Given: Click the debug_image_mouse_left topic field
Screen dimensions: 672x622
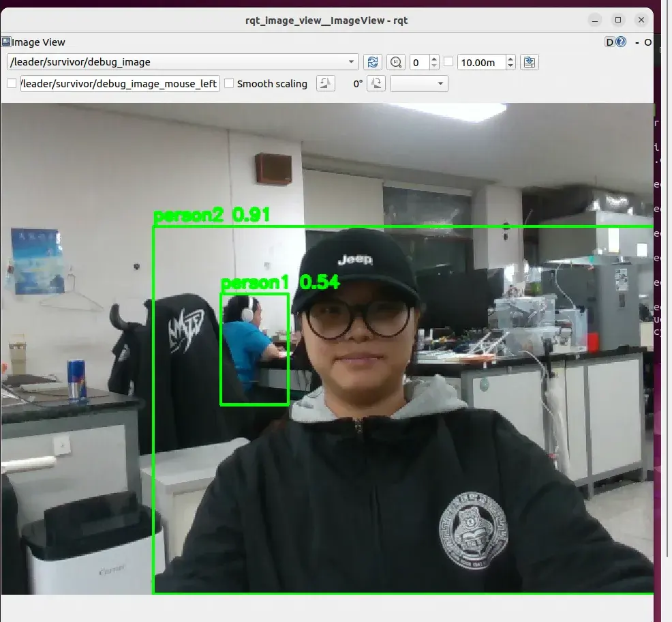Looking at the screenshot, I should (120, 84).
